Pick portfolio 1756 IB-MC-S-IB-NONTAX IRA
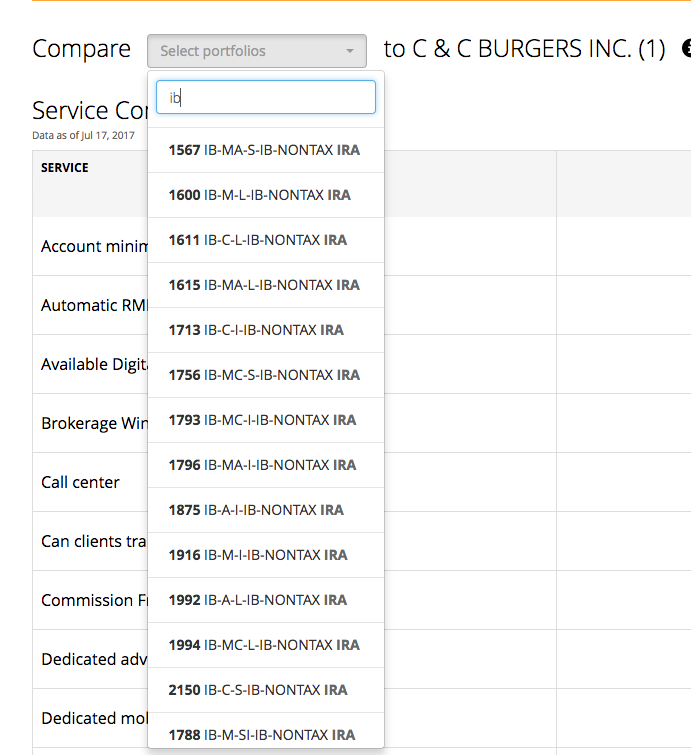This screenshot has height=755, width=691. click(266, 375)
